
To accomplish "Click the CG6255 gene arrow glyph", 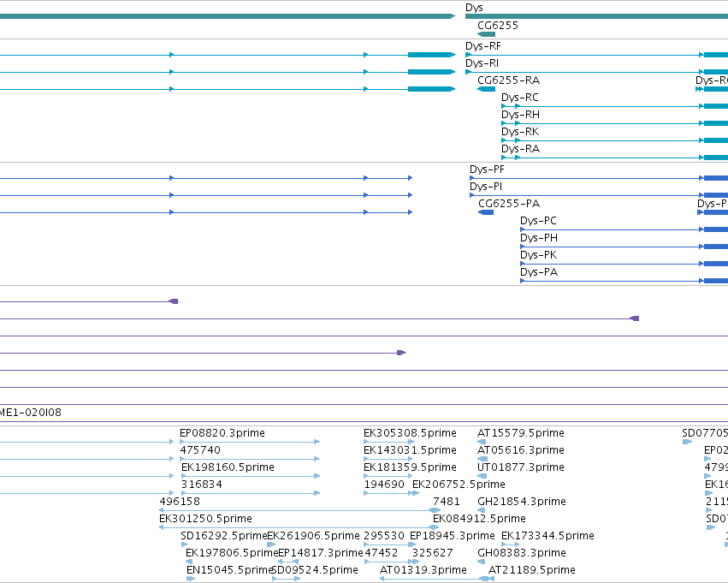I will click(486, 34).
